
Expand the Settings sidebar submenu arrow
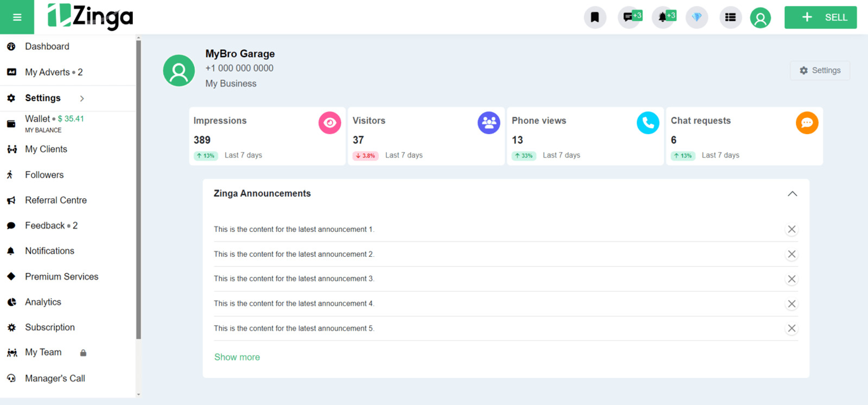(x=82, y=98)
